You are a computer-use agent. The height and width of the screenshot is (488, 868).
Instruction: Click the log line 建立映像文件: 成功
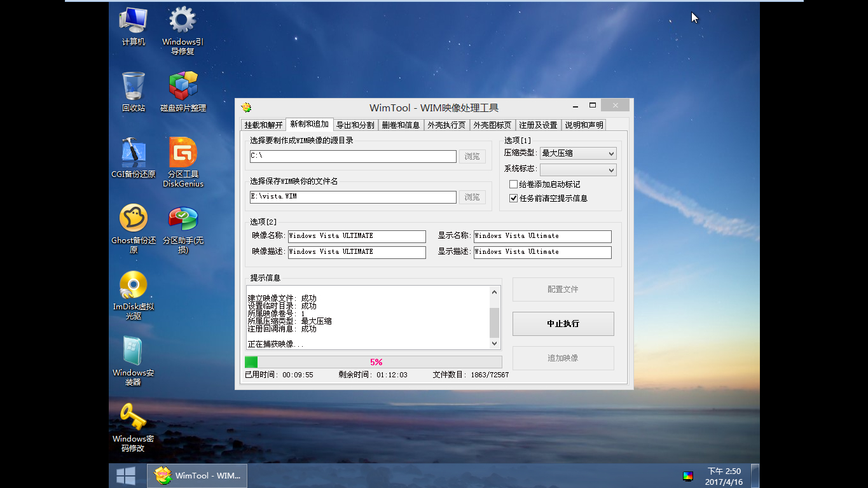(282, 298)
